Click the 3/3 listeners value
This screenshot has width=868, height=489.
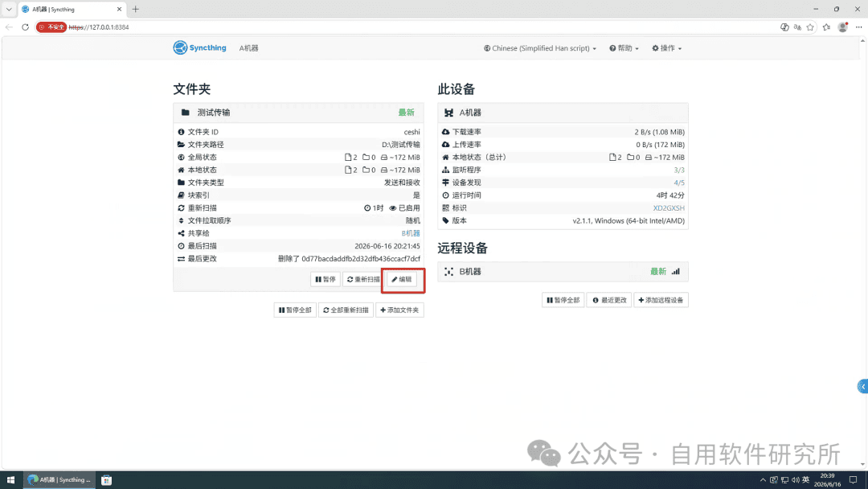679,170
